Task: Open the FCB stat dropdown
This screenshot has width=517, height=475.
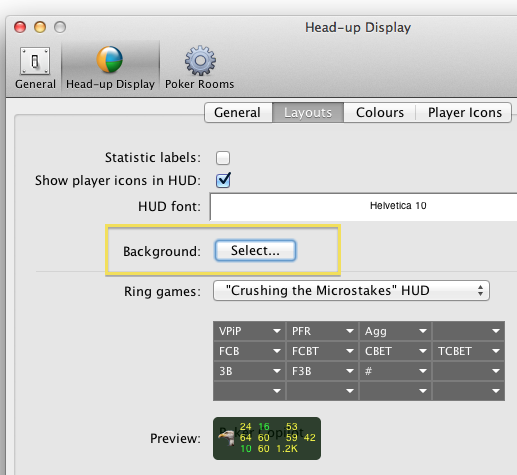Action: click(249, 351)
